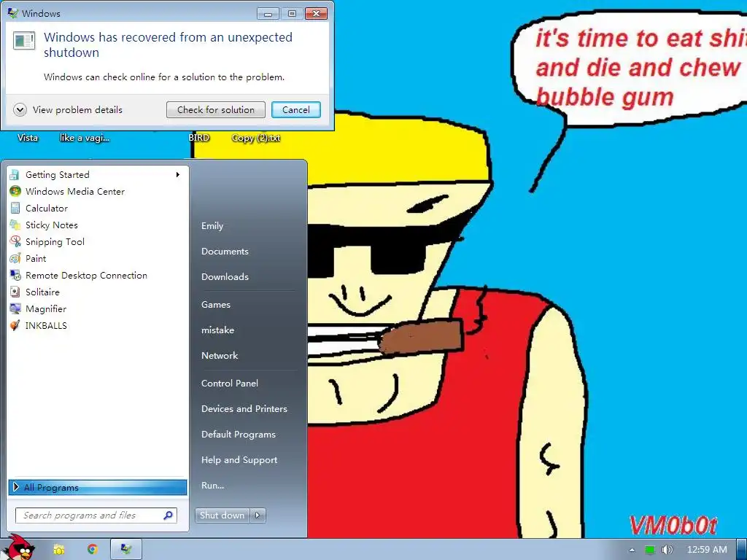Open the Sticky Notes icon
This screenshot has height=560, width=747.
[15, 225]
